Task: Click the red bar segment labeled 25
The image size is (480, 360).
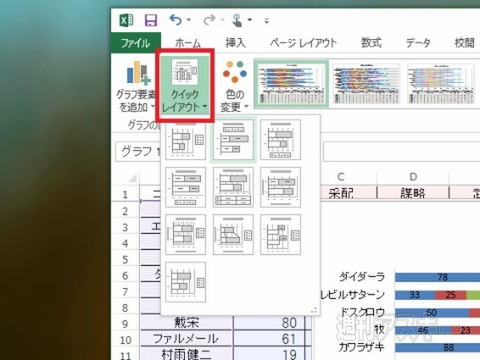Action: point(450,295)
